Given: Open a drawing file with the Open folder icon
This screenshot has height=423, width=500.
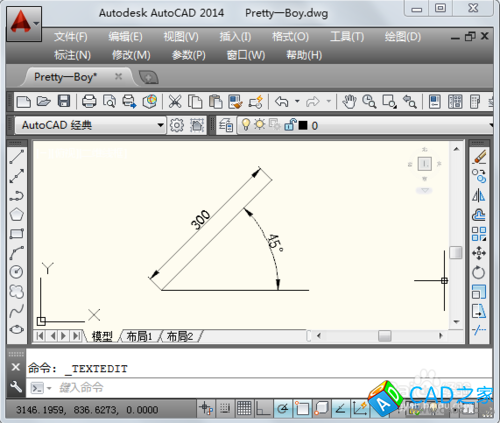Looking at the screenshot, I should tap(43, 101).
